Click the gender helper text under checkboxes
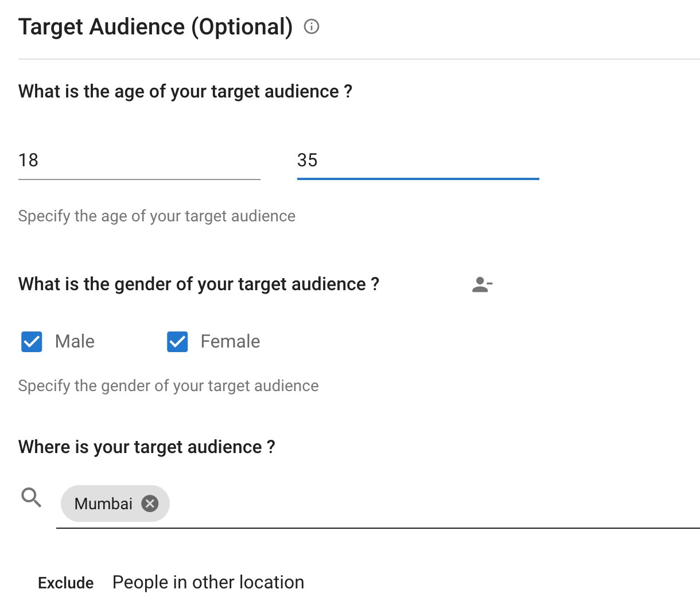The image size is (700, 601). [x=168, y=385]
